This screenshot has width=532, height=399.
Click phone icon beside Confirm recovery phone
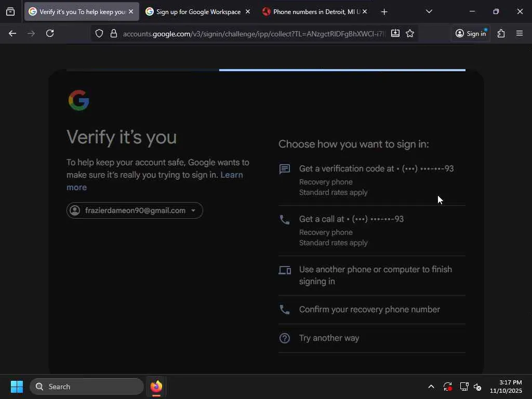click(284, 310)
